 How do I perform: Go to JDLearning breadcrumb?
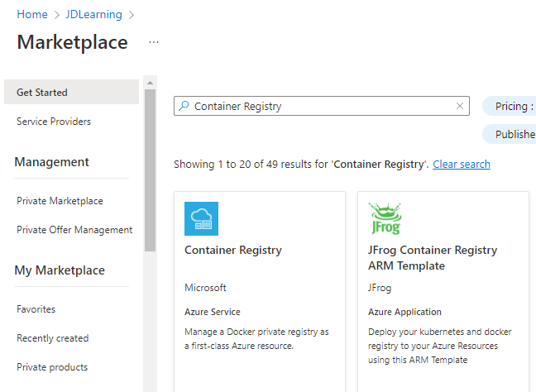pyautogui.click(x=94, y=14)
